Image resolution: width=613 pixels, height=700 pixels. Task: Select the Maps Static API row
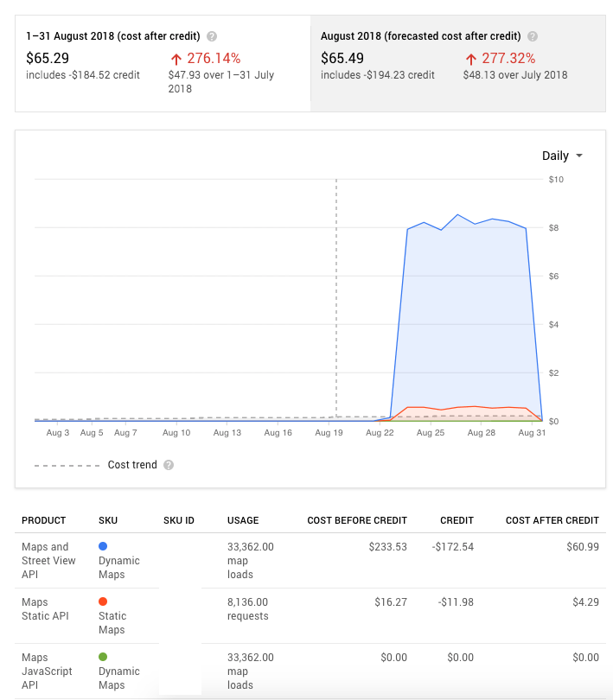311,615
